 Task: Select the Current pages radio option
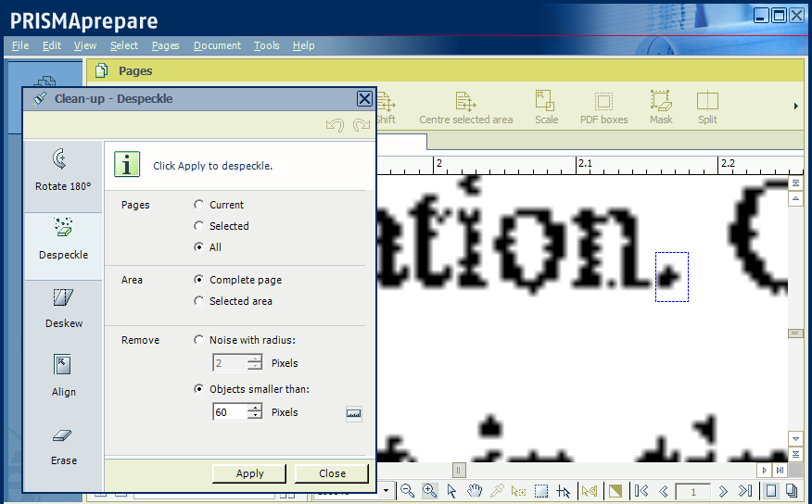[x=199, y=205]
